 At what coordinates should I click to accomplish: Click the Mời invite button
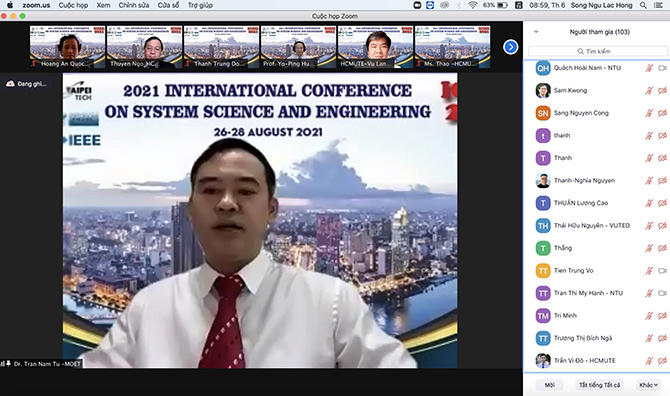[x=549, y=385]
